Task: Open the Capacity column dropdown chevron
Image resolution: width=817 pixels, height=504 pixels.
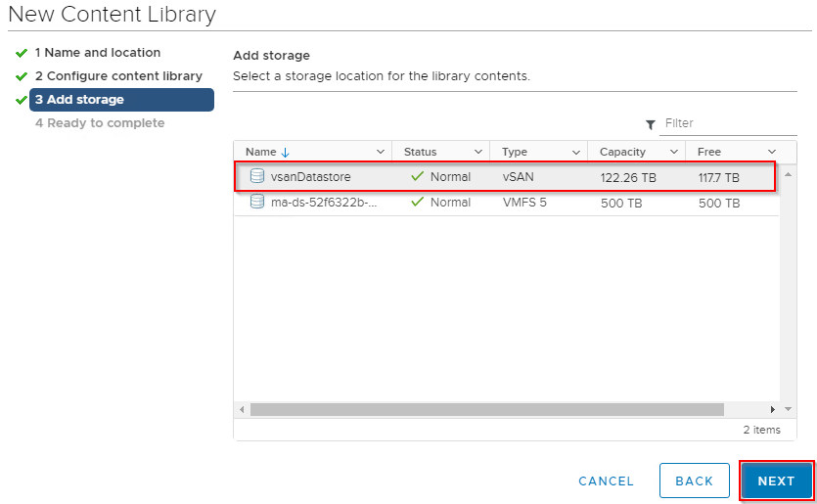Action: (x=674, y=152)
